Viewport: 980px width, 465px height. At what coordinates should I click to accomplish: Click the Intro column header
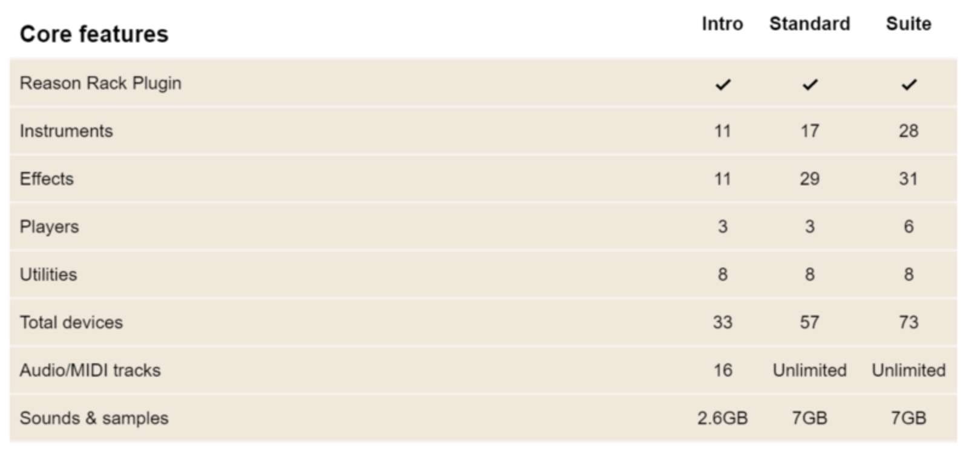(x=722, y=24)
